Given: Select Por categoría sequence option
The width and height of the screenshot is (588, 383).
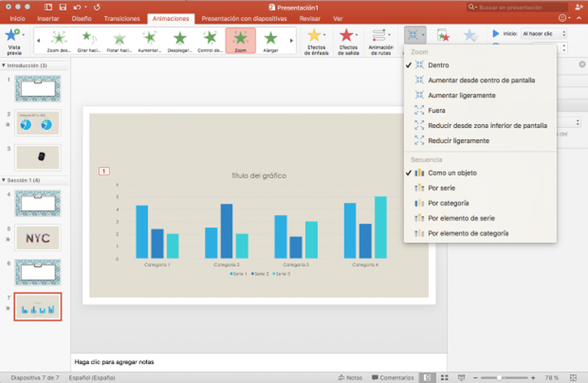Looking at the screenshot, I should pos(448,203).
